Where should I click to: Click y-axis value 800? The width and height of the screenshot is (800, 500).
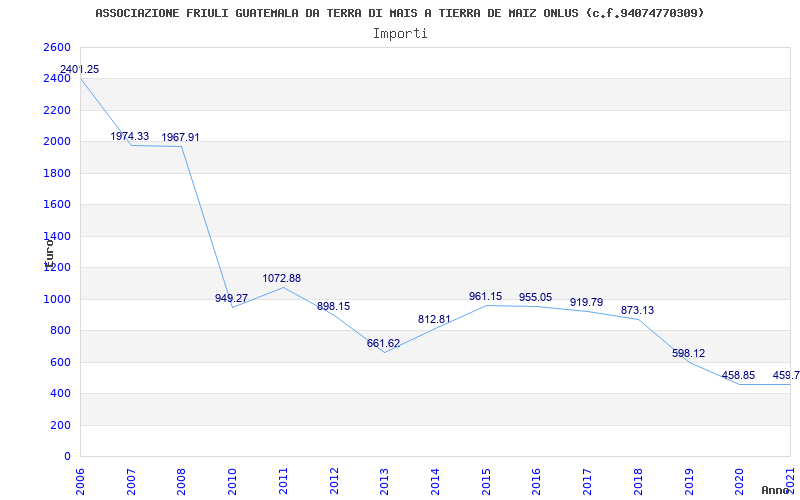[60, 331]
